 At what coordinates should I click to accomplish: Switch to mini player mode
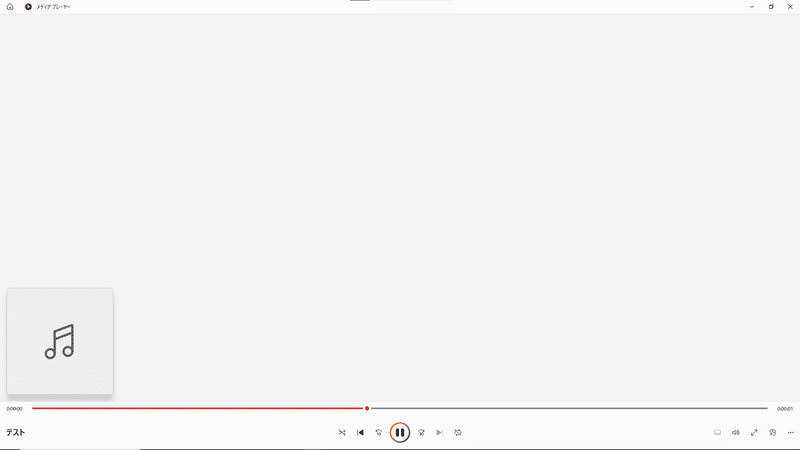click(x=772, y=433)
